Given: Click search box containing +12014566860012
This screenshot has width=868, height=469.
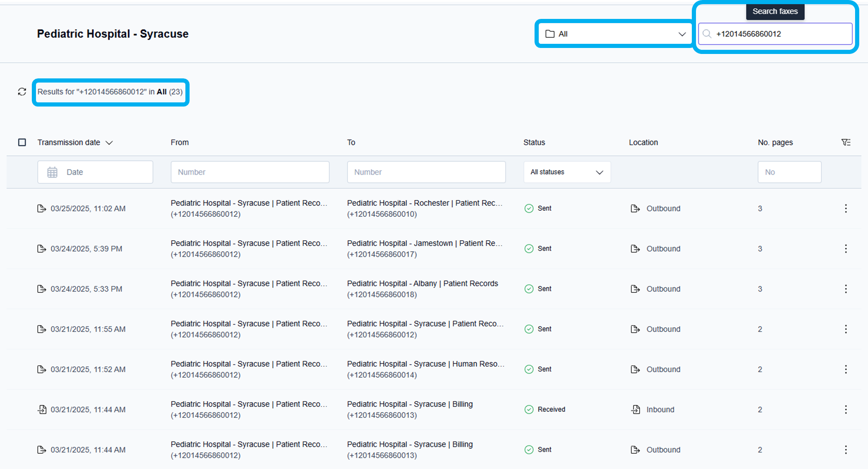Looking at the screenshot, I should [x=779, y=34].
